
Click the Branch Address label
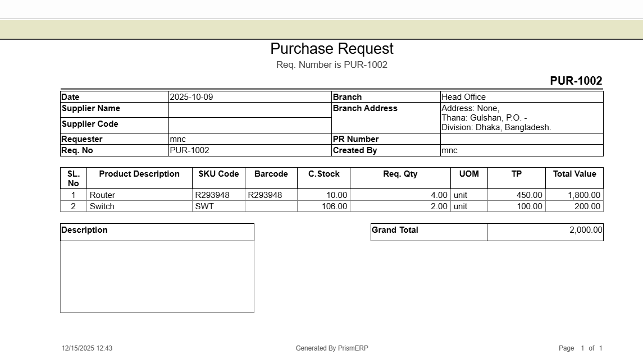tap(365, 108)
